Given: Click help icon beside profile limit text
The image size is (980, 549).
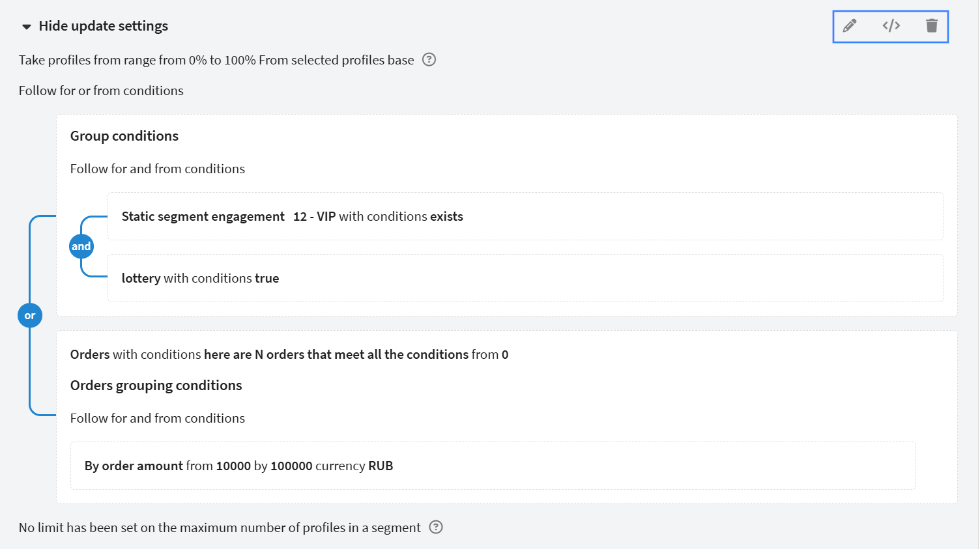Looking at the screenshot, I should [x=436, y=528].
